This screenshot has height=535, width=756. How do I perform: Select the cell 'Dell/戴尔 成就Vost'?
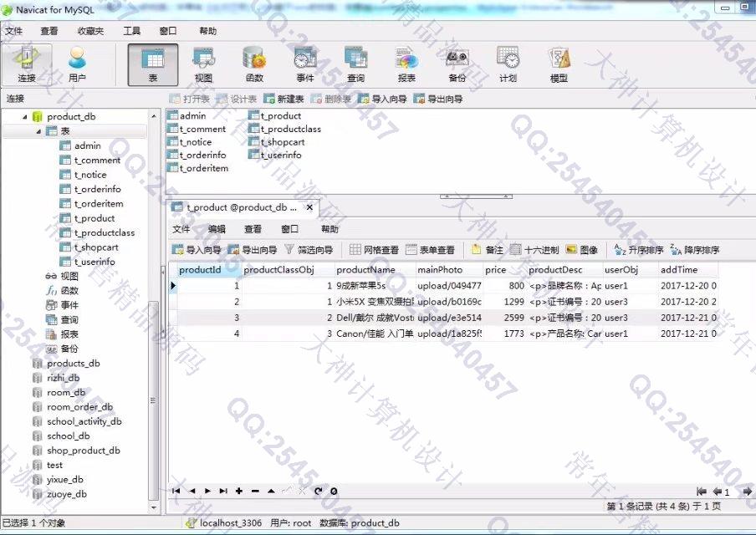[x=375, y=318]
